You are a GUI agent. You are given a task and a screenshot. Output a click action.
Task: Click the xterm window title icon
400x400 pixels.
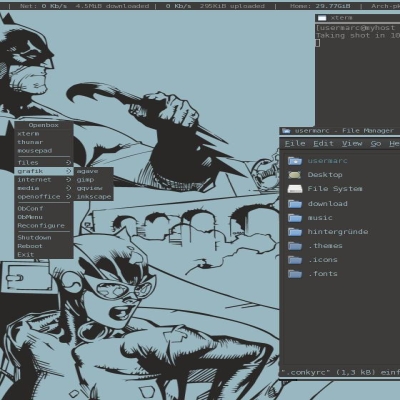[x=322, y=18]
